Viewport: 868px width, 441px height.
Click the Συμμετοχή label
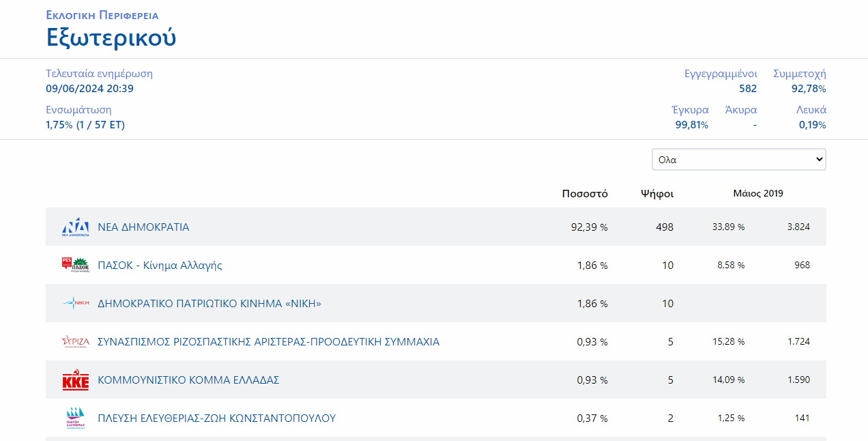coord(800,74)
